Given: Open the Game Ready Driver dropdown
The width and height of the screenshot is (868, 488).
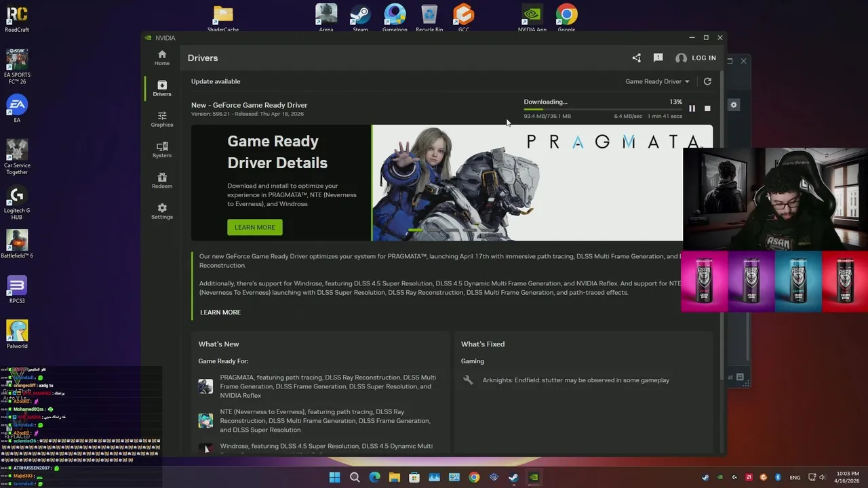Looking at the screenshot, I should pos(657,81).
